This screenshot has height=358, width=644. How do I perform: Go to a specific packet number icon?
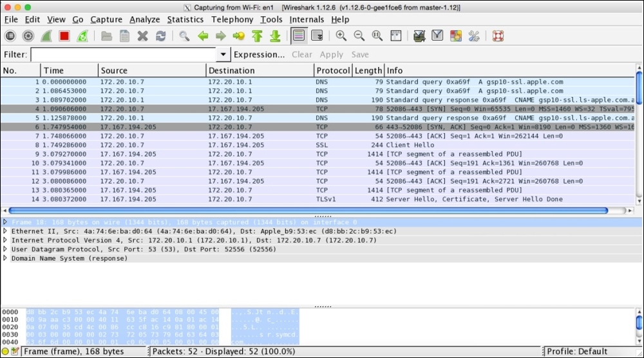click(x=239, y=36)
